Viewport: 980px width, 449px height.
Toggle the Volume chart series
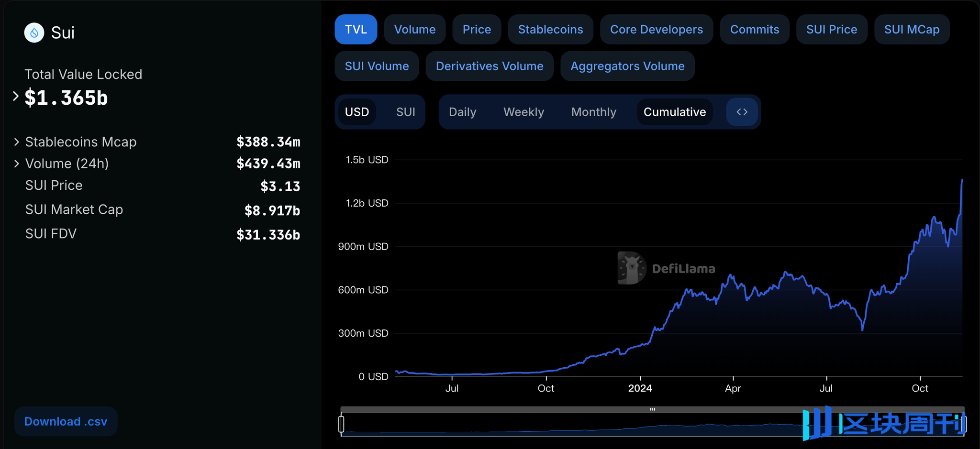[x=415, y=30]
